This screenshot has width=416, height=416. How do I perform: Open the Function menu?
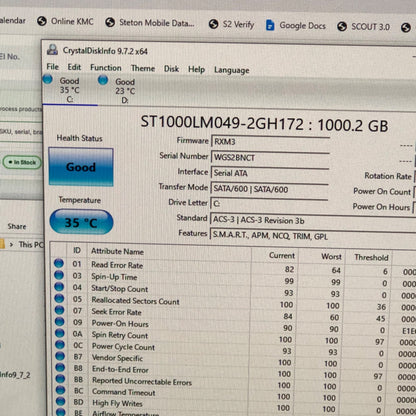click(106, 68)
